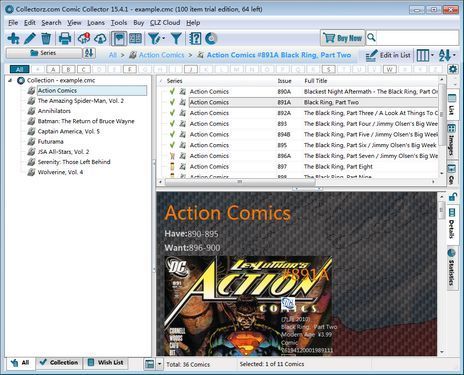The height and width of the screenshot is (375, 464).
Task: Open the Images side tab
Action: (451, 139)
